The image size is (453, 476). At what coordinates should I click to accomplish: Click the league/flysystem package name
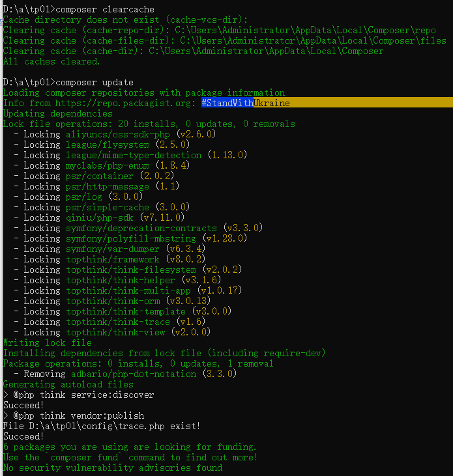pyautogui.click(x=108, y=145)
